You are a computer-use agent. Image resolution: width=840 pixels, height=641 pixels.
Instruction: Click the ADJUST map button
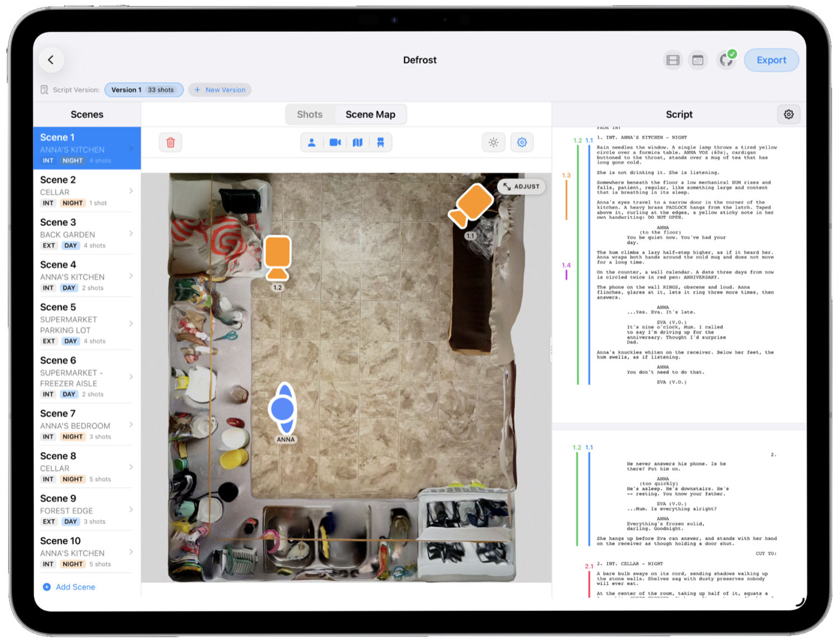(x=521, y=186)
